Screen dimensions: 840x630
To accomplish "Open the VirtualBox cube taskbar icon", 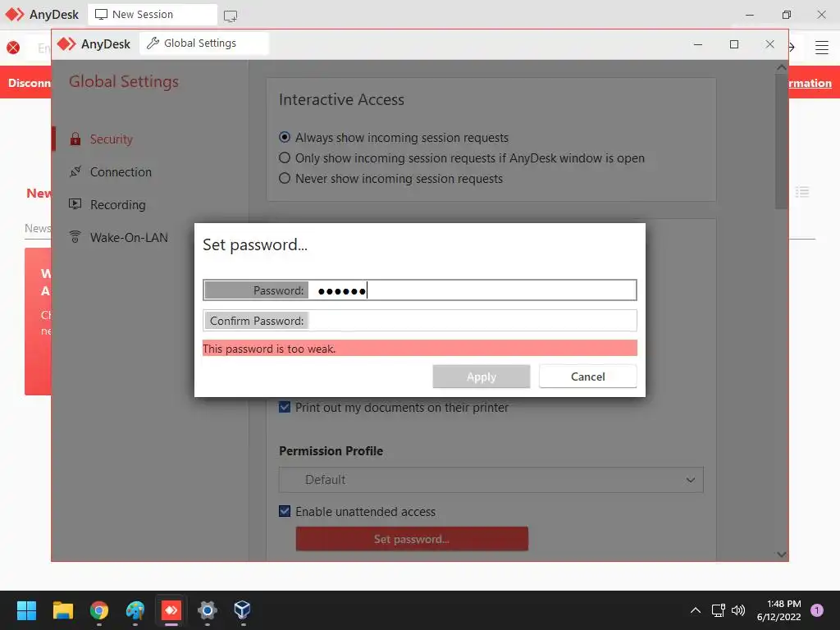I will (x=242, y=609).
